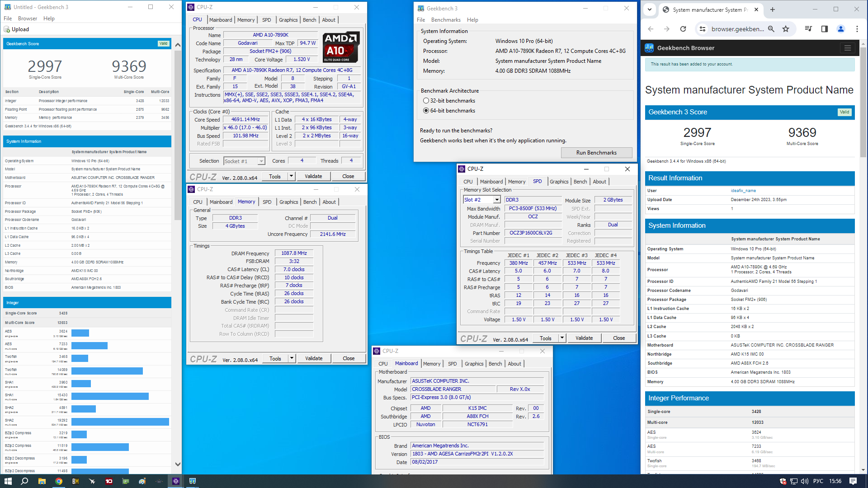Open the Windows Start menu
868x488 pixels.
pos(8,481)
